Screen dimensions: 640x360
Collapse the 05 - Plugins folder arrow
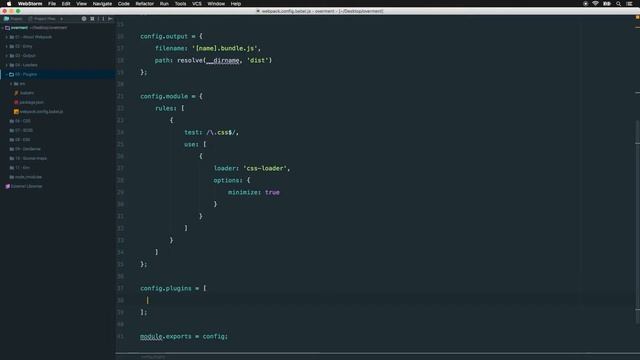(7, 74)
